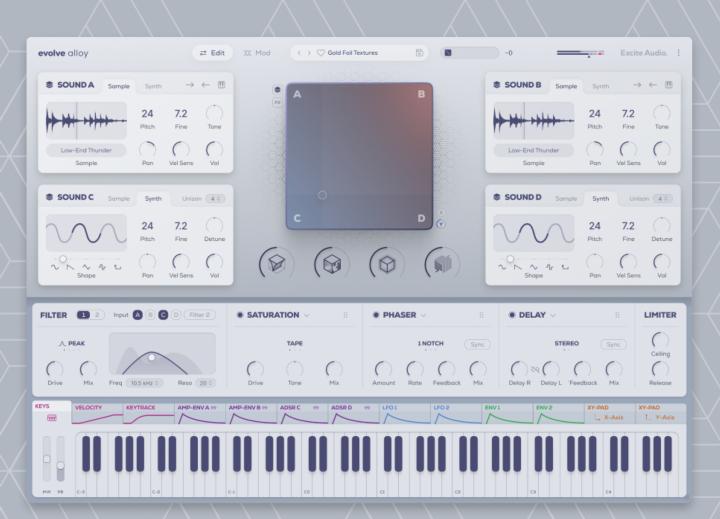Click the Phaser drag handle dots
The width and height of the screenshot is (720, 519).
[x=481, y=315]
